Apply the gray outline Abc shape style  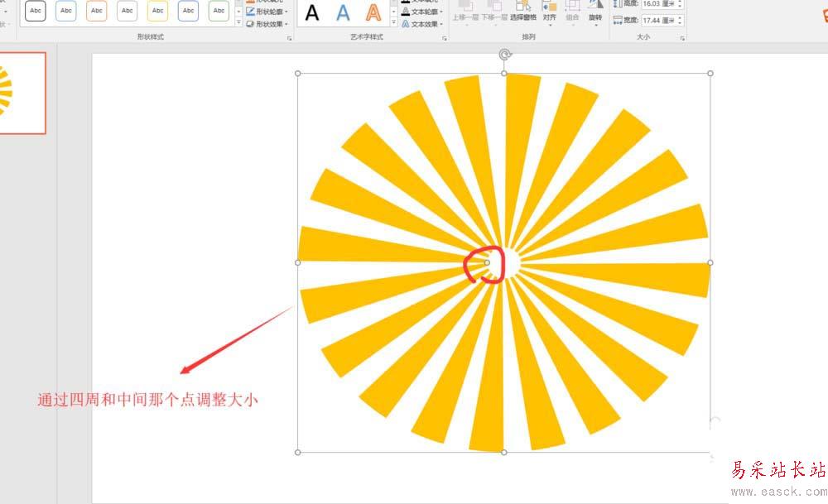[x=128, y=11]
